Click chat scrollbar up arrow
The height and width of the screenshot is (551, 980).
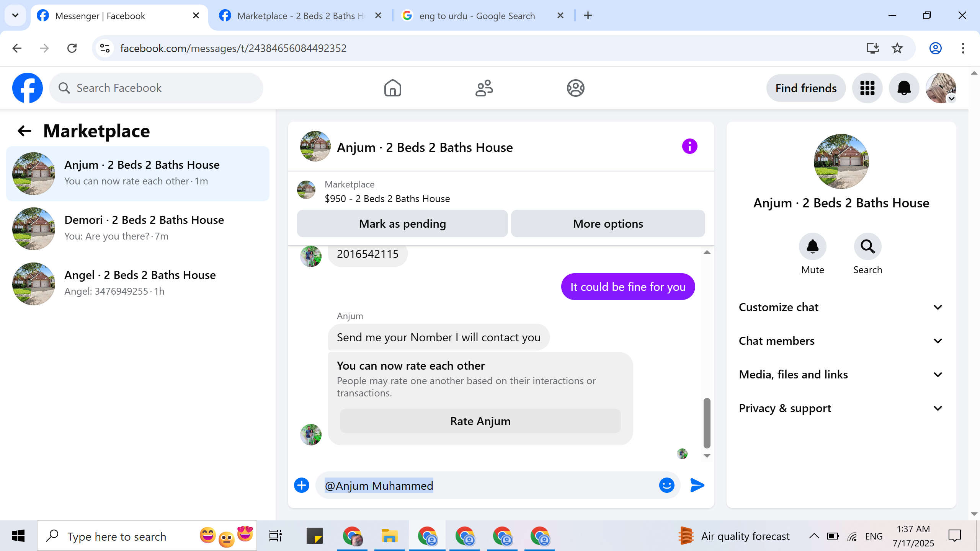707,252
